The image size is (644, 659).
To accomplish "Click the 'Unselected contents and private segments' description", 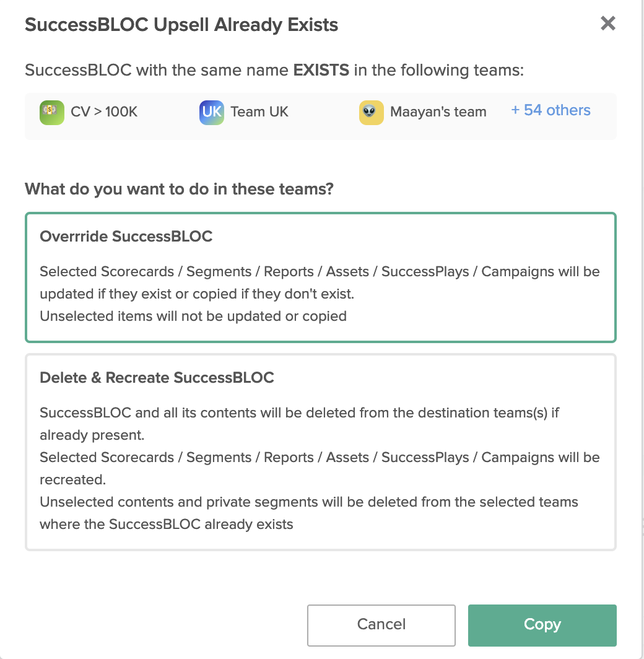I will click(309, 513).
